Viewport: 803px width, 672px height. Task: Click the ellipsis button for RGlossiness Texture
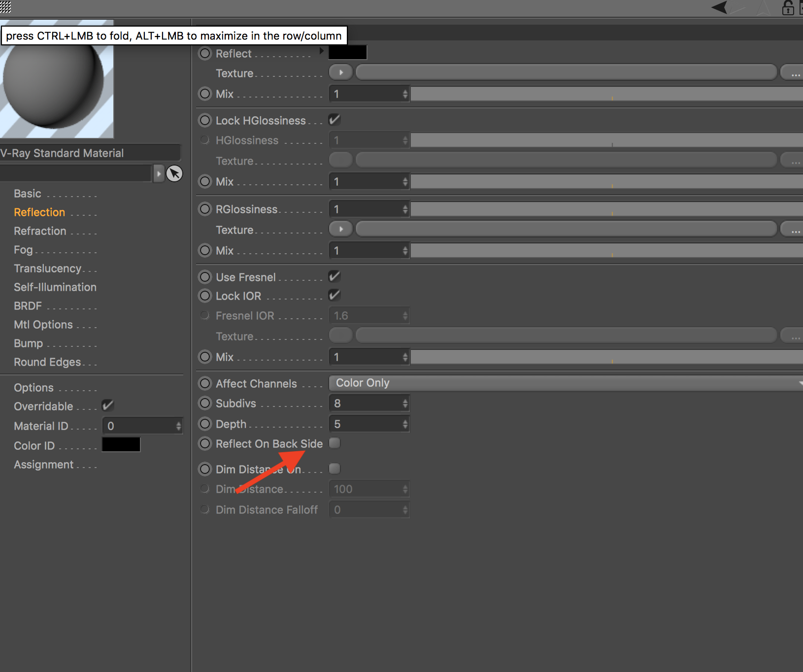pyautogui.click(x=792, y=229)
